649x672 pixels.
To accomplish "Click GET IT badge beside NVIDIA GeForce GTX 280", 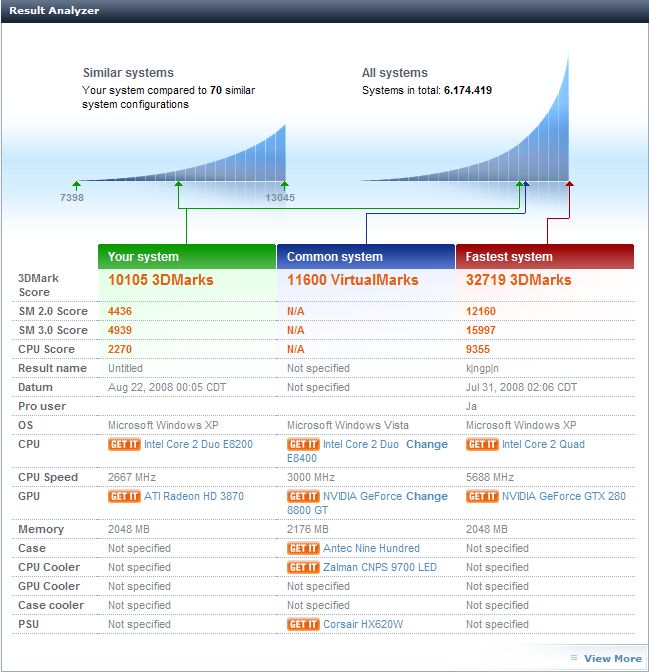I will [x=482, y=496].
